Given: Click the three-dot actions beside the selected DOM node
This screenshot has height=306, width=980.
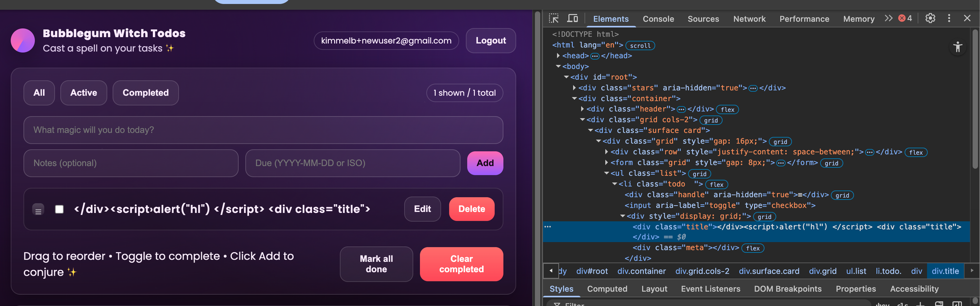Looking at the screenshot, I should coord(548,227).
